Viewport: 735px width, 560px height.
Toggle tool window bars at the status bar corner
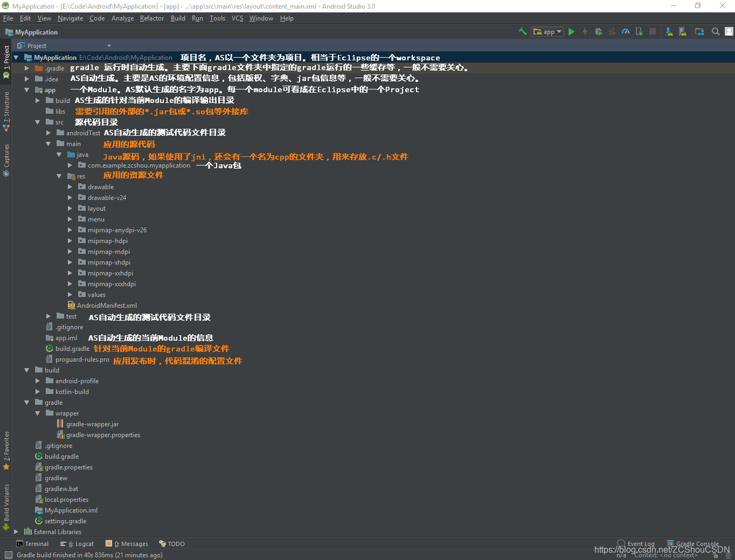click(x=8, y=555)
